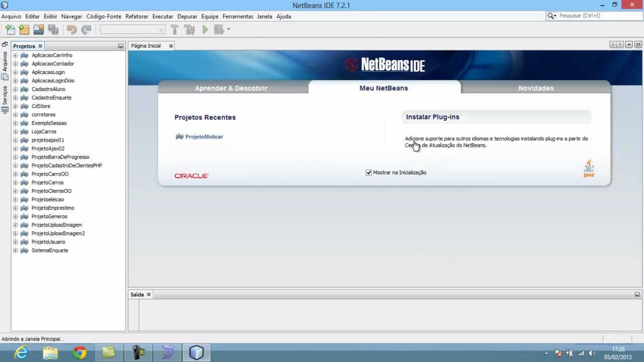This screenshot has height=362, width=644.
Task: Show the open documents list dropdown
Action: point(629,45)
